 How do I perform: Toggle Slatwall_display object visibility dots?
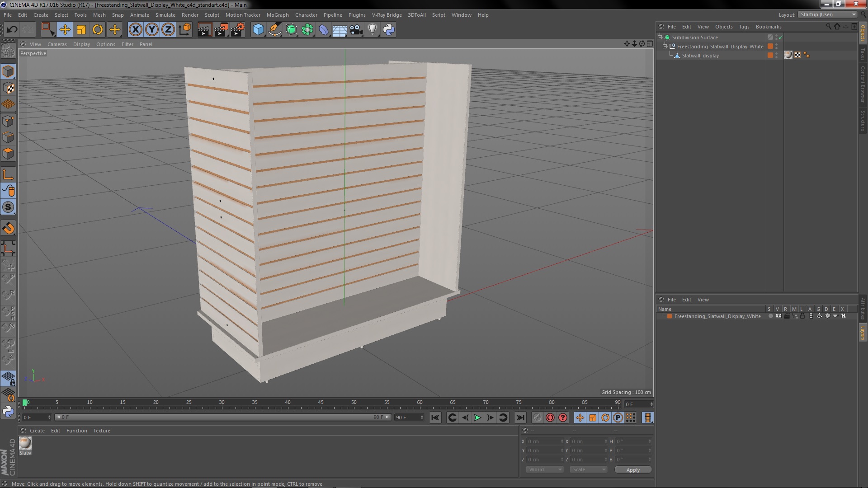[777, 55]
